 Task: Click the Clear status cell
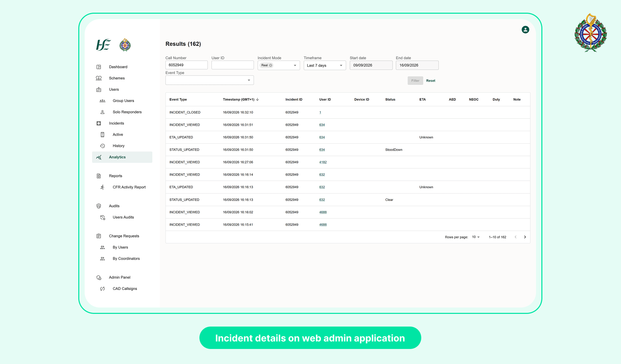pyautogui.click(x=389, y=200)
